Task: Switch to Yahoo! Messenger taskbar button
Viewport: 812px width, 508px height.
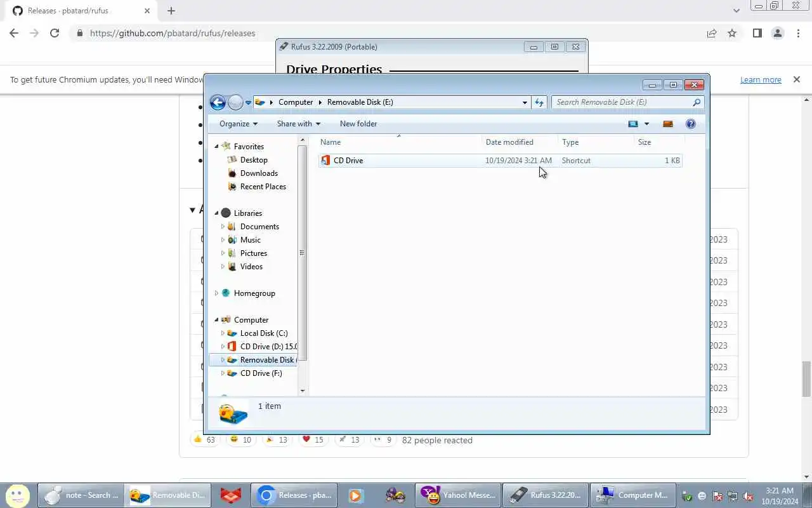Action: 459,495
